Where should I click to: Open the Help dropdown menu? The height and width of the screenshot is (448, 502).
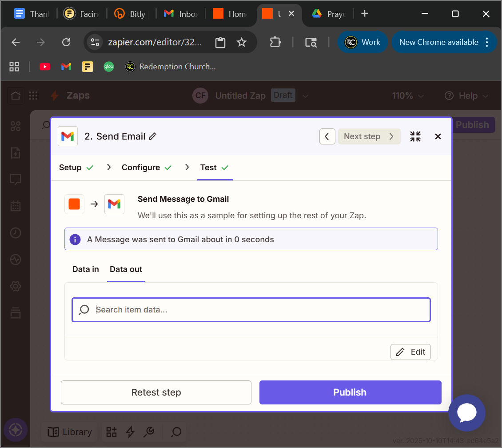point(466,96)
